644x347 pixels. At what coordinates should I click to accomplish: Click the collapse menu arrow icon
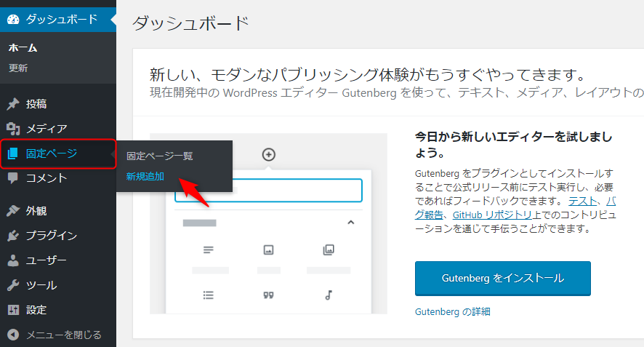point(13,335)
